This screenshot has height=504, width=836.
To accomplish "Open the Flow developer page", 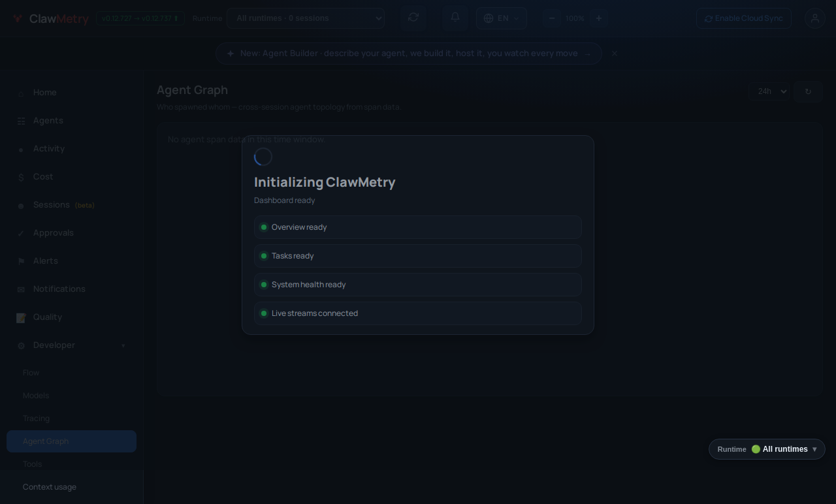I will coord(31,373).
